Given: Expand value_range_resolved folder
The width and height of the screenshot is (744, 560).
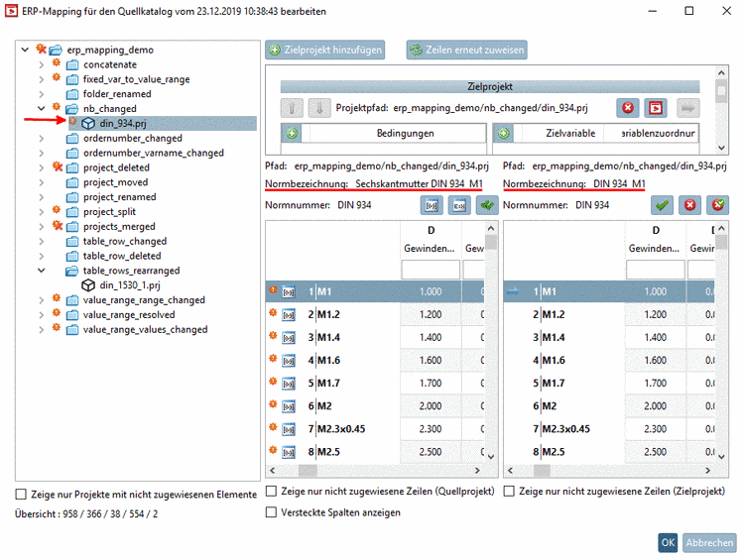Looking at the screenshot, I should [42, 315].
